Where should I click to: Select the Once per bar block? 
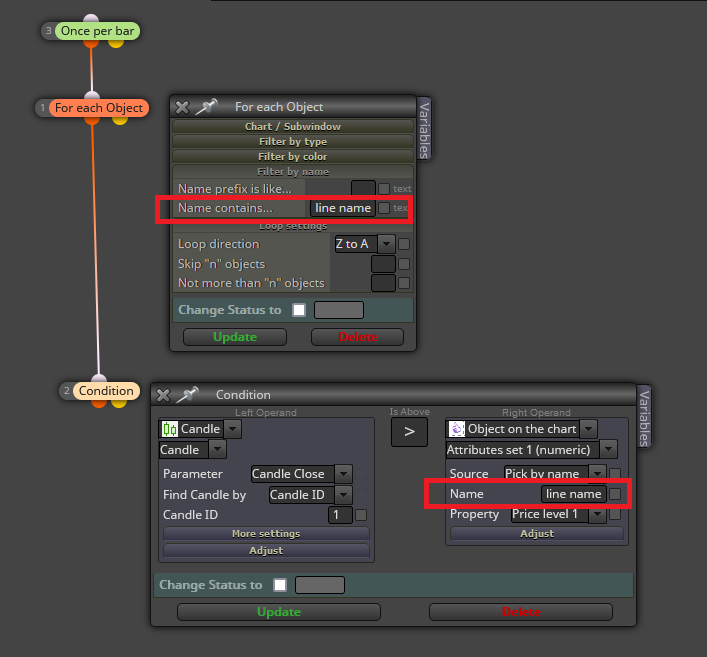pos(97,31)
